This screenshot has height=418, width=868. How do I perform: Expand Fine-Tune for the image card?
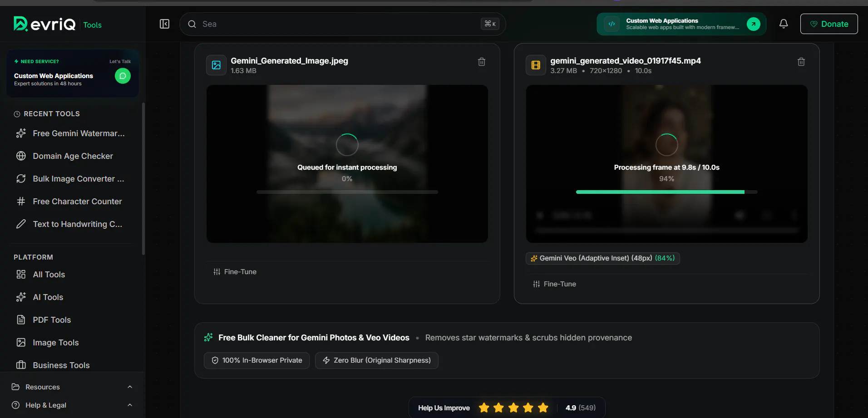click(235, 272)
